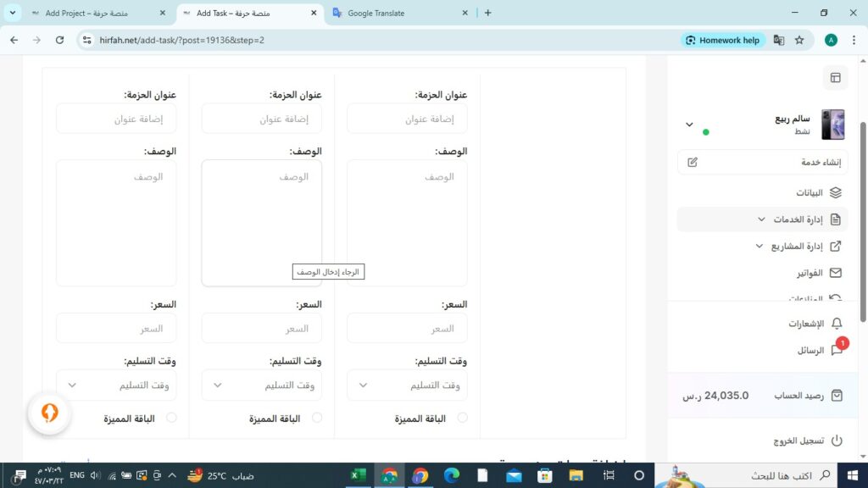Click the notifications bell icon in sidebar
The image size is (868, 488).
coord(836,324)
